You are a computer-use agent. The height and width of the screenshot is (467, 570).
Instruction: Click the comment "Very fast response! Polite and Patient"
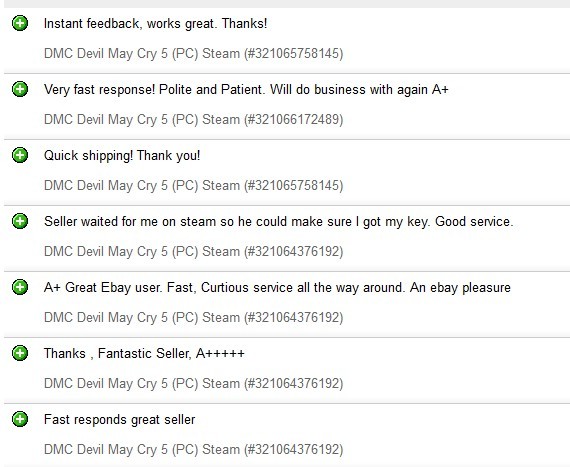(246, 89)
